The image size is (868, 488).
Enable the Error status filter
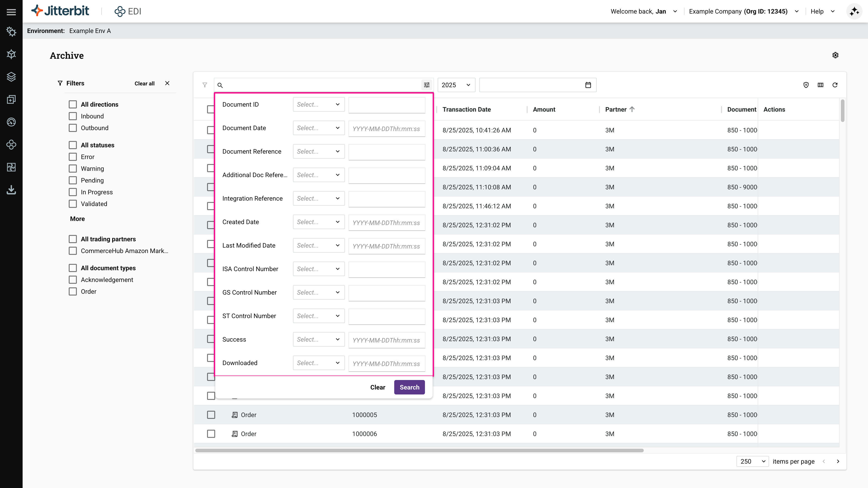click(72, 157)
